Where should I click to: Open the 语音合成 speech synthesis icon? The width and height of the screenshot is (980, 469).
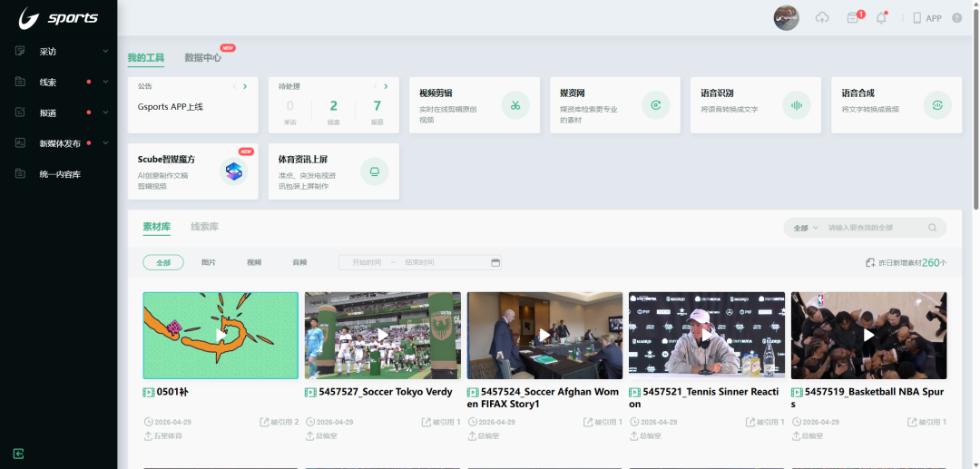(x=937, y=105)
